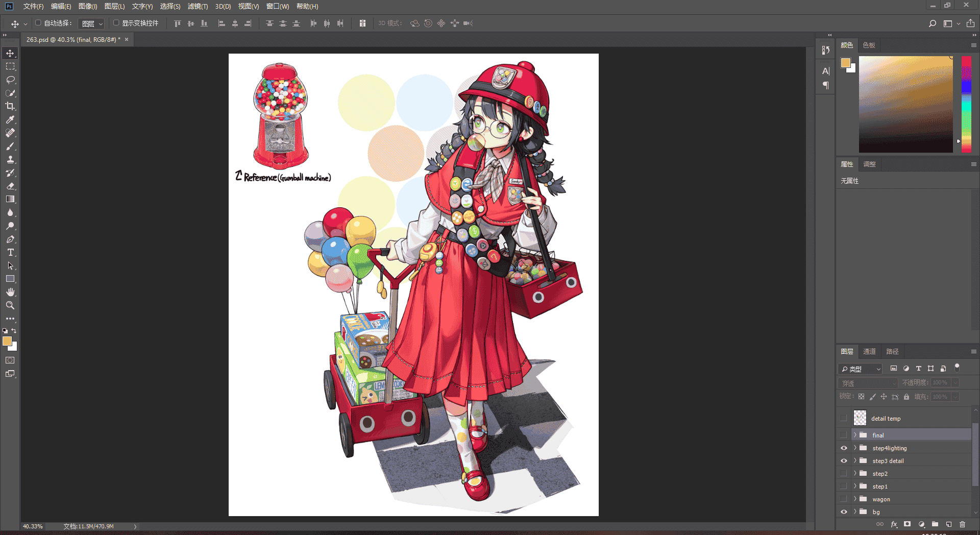The image size is (980, 535).
Task: Select the Pen tool
Action: pyautogui.click(x=10, y=239)
